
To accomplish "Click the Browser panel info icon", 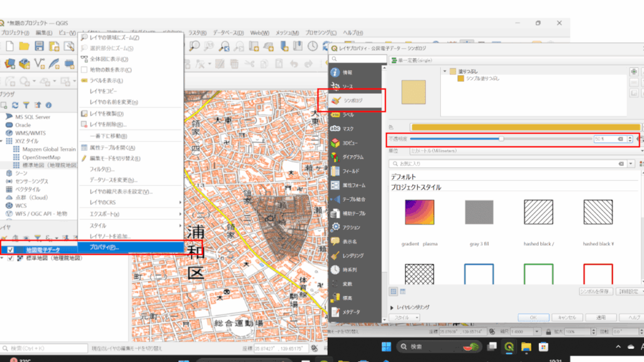I will tap(48, 106).
